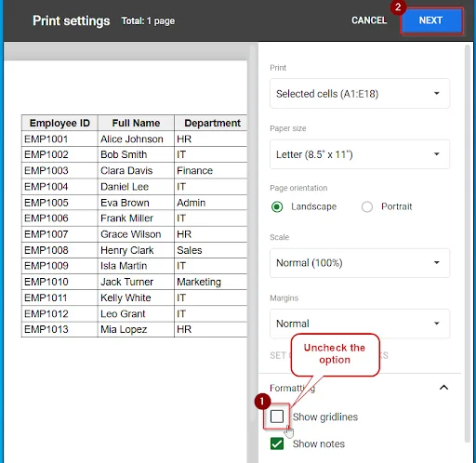Image resolution: width=476 pixels, height=463 pixels.
Task: Click the Sales department cell
Action: 211,250
